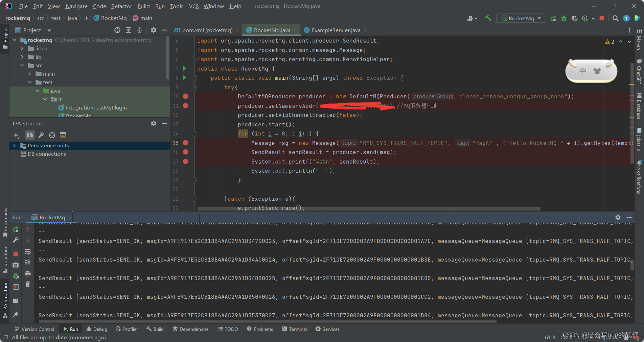The image size is (644, 342).
Task: Collapse all in Project panel
Action: tap(139, 30)
